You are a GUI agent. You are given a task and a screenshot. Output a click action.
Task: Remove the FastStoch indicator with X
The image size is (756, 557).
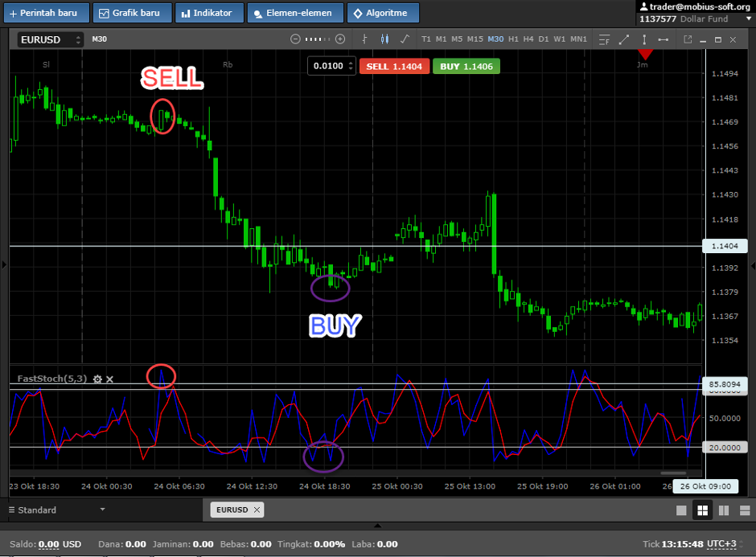[110, 379]
